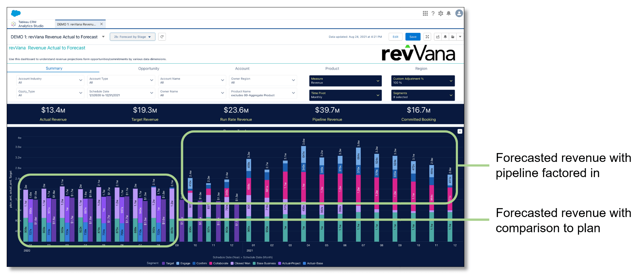Open the Product Name filter
Image resolution: width=644 pixels, height=275 pixels.
click(263, 93)
